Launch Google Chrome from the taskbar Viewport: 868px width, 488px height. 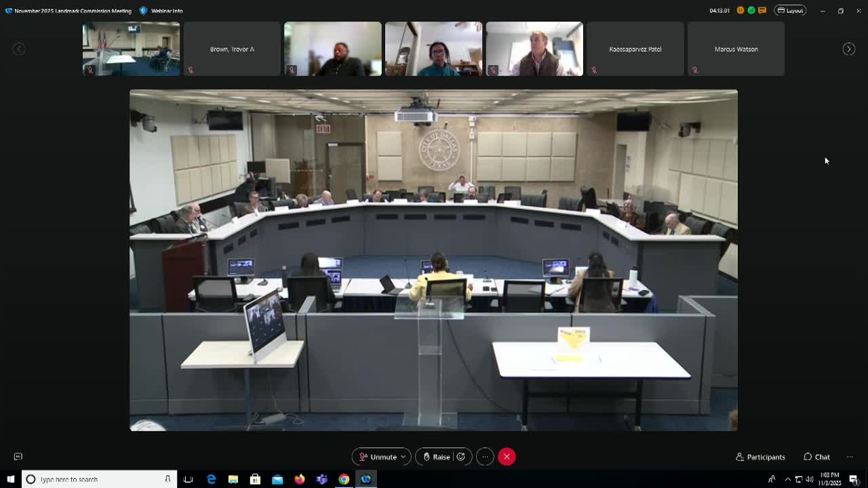[x=344, y=479]
